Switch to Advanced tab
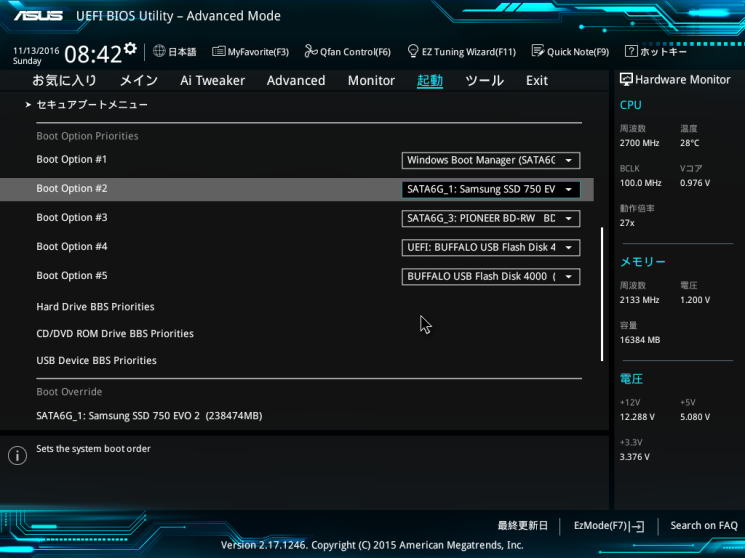Viewport: 745px width, 558px height. tap(296, 80)
